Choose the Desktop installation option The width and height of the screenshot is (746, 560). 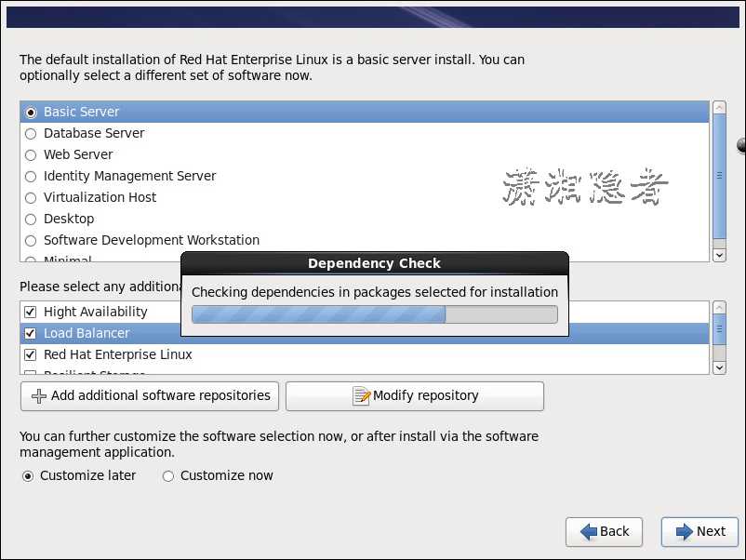[31, 220]
